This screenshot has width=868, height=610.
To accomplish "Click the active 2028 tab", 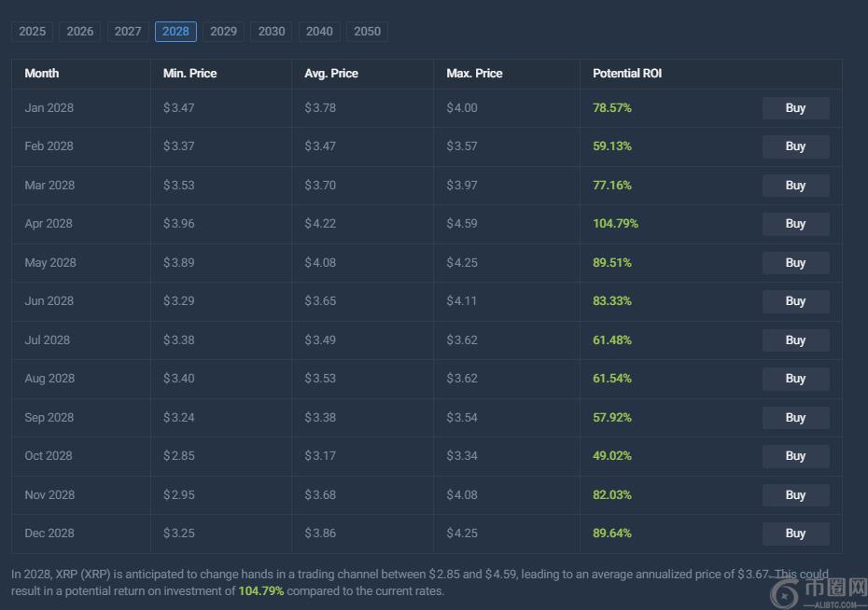I will (x=175, y=32).
